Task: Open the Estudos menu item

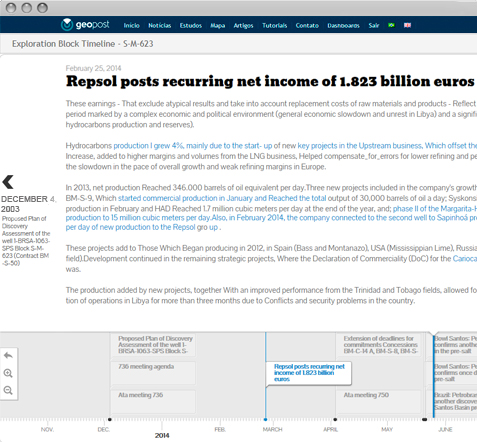Action: (191, 25)
